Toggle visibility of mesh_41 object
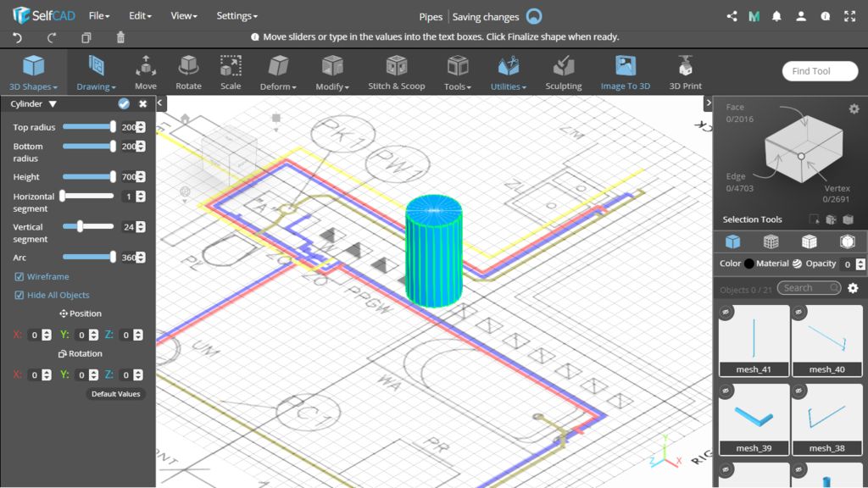Image resolution: width=868 pixels, height=488 pixels. coord(726,313)
